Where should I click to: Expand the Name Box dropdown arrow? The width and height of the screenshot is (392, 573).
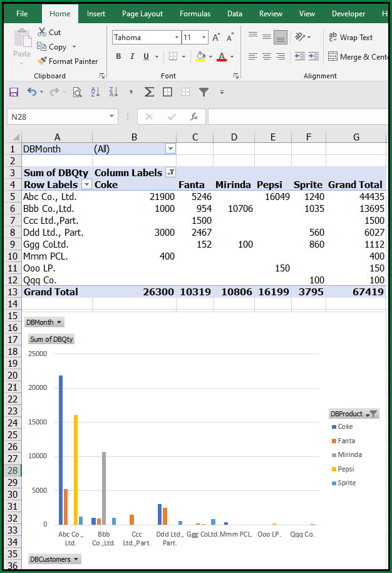[x=111, y=116]
